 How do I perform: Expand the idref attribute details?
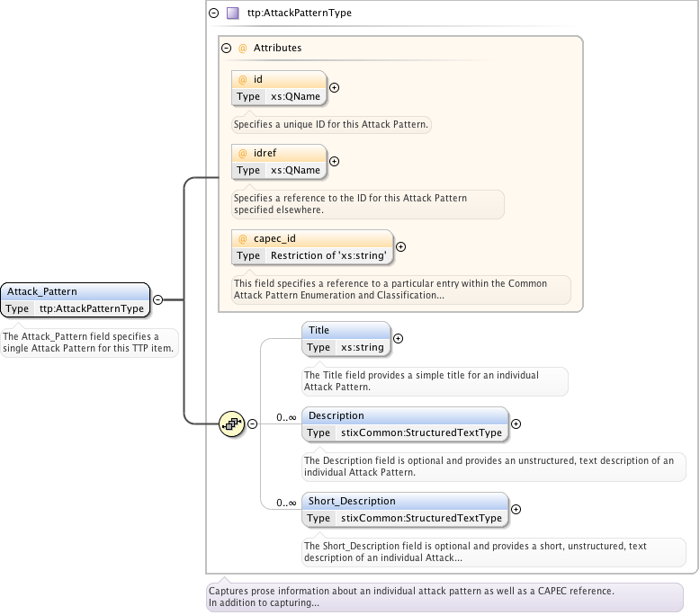(334, 162)
